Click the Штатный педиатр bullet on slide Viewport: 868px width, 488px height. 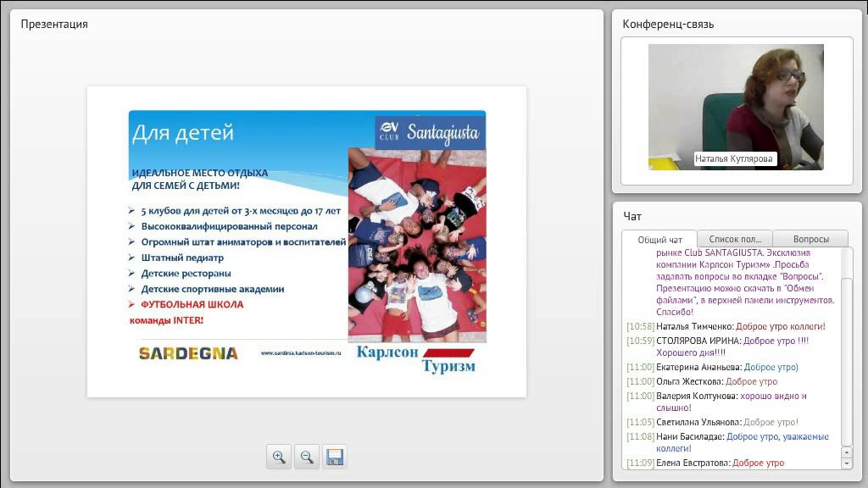(x=176, y=258)
